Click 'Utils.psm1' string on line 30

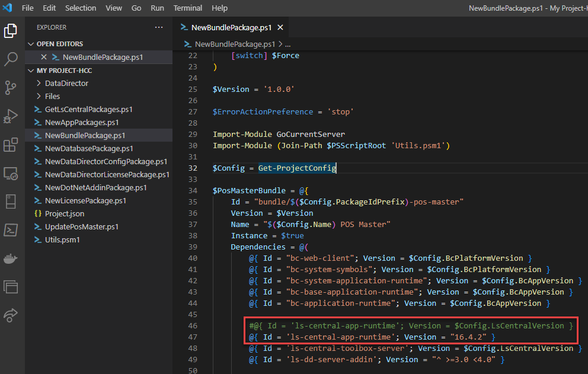pyautogui.click(x=418, y=146)
